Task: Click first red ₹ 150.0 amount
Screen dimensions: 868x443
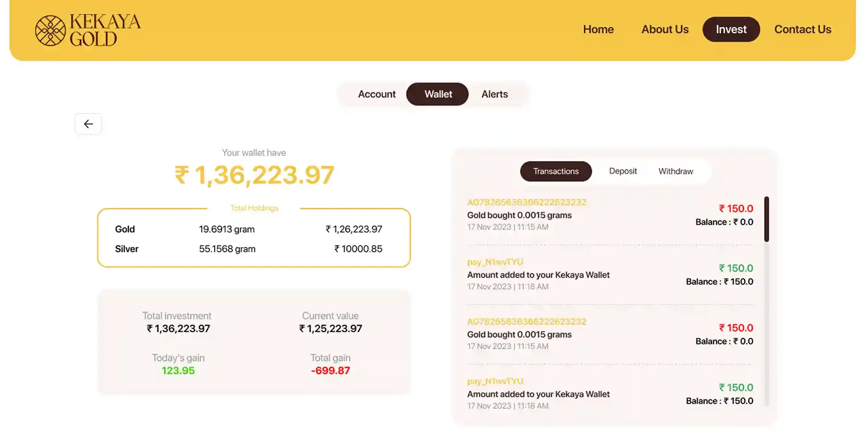Action: (736, 209)
